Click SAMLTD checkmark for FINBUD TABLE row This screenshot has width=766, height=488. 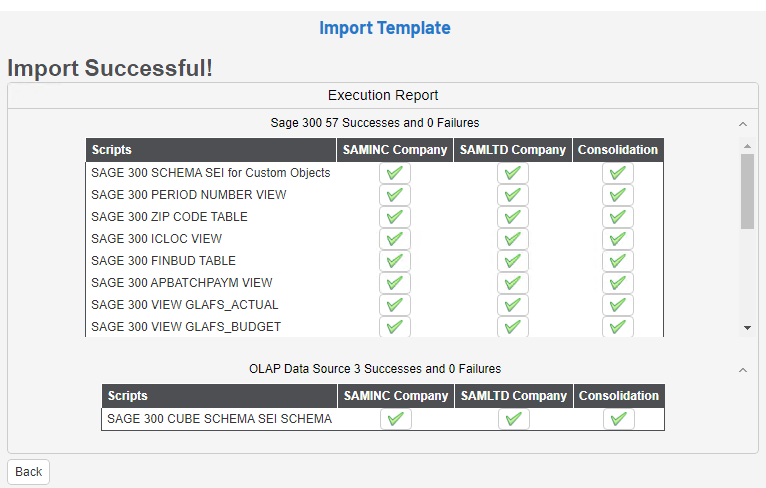(x=512, y=261)
